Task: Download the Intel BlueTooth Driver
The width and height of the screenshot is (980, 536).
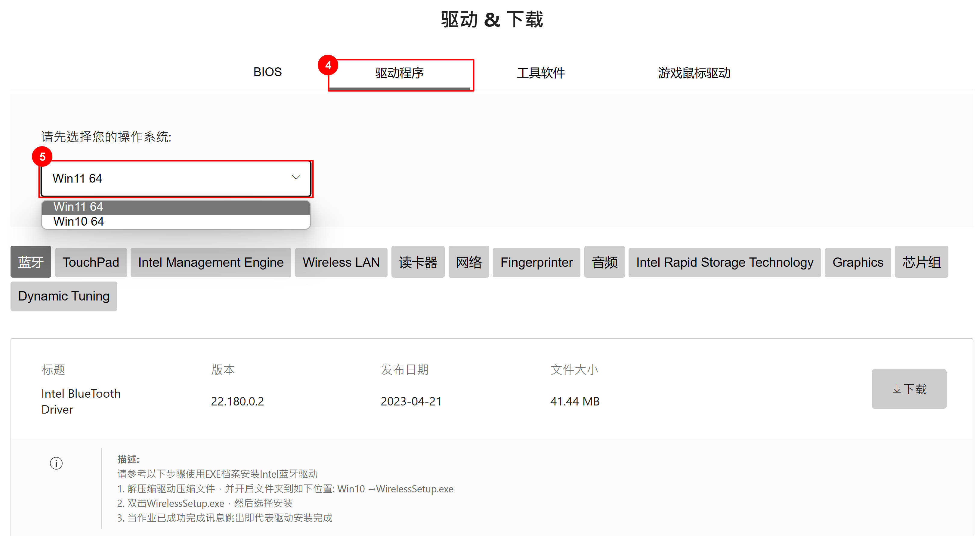Action: pyautogui.click(x=908, y=389)
